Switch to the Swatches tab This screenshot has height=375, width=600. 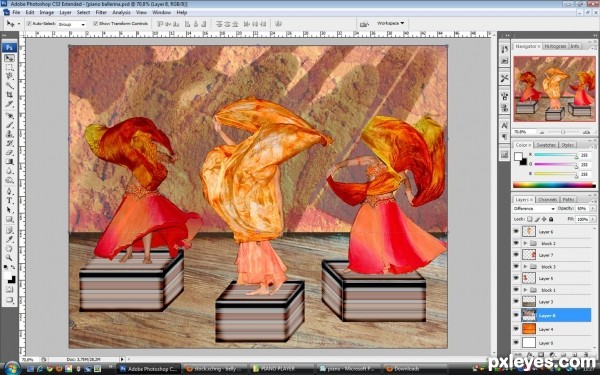(x=546, y=145)
